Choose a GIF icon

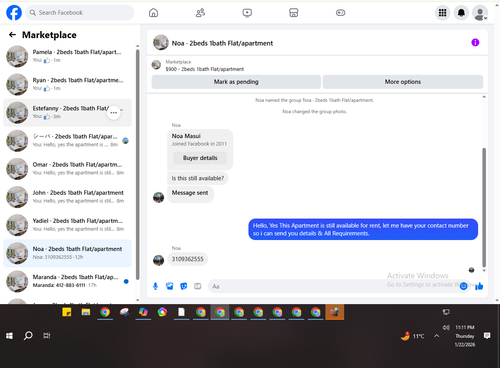[198, 286]
